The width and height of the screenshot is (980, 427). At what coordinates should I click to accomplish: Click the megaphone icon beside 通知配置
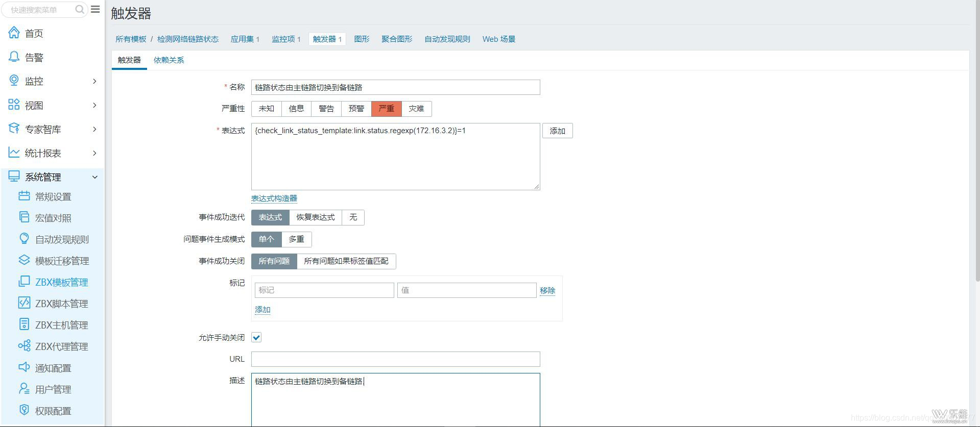pos(24,367)
